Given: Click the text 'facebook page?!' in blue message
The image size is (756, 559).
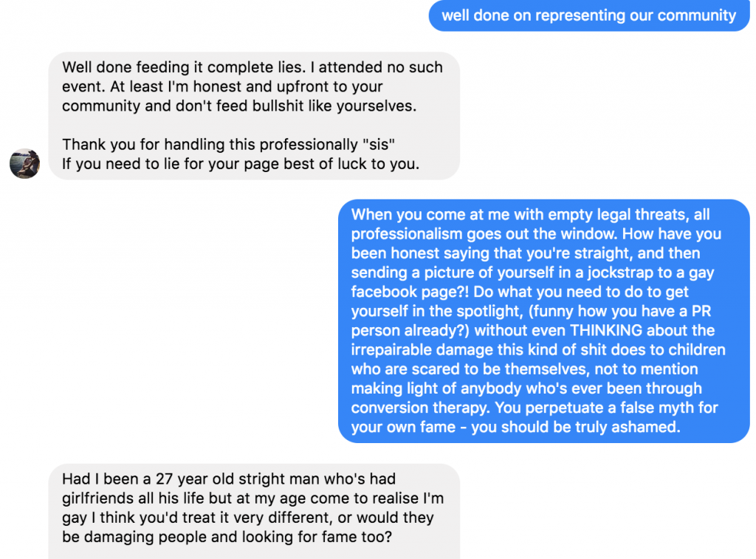Looking at the screenshot, I should point(410,292).
